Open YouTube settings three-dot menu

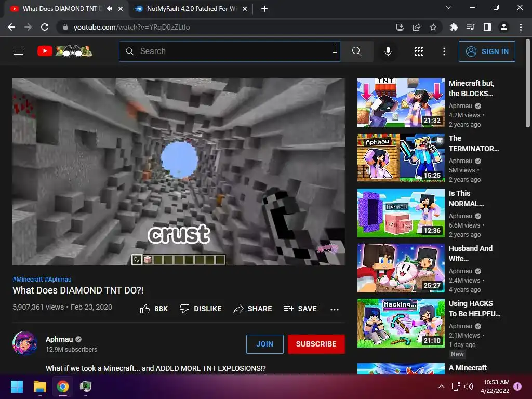point(444,51)
